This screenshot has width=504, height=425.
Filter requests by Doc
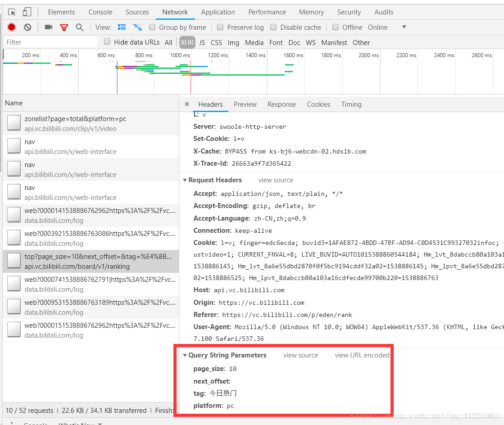click(x=294, y=42)
